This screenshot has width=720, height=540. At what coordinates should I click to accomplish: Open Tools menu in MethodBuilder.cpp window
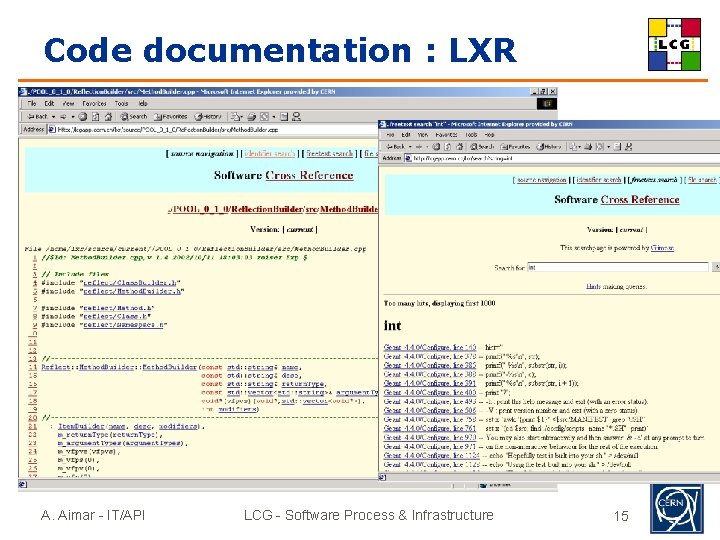[x=121, y=104]
